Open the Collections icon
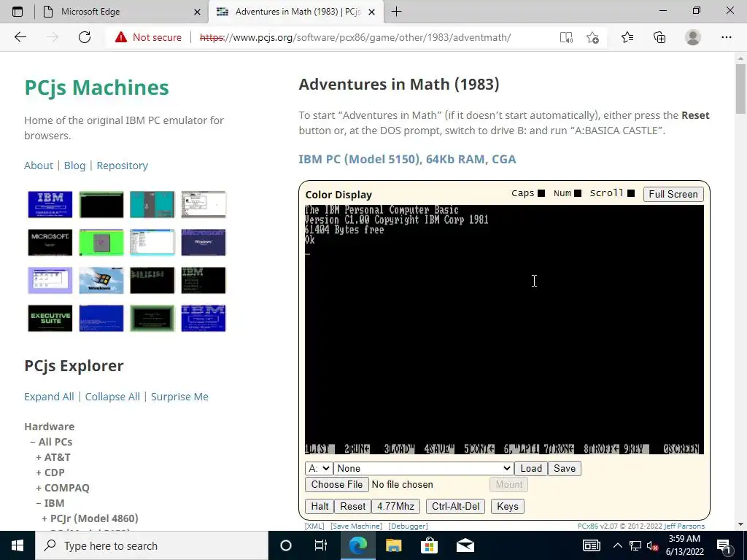Image resolution: width=747 pixels, height=560 pixels. pyautogui.click(x=659, y=37)
